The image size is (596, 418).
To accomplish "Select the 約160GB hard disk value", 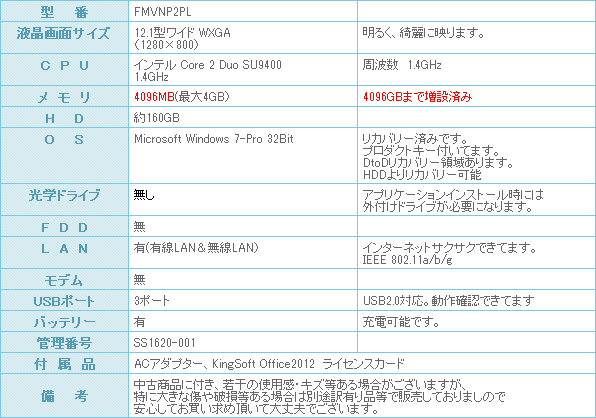I will (x=156, y=118).
